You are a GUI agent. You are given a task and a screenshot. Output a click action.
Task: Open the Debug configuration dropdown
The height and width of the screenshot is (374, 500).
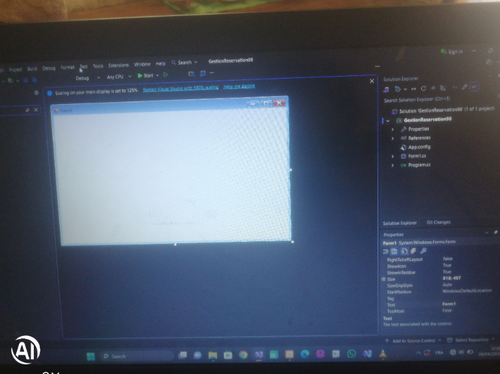(88, 78)
